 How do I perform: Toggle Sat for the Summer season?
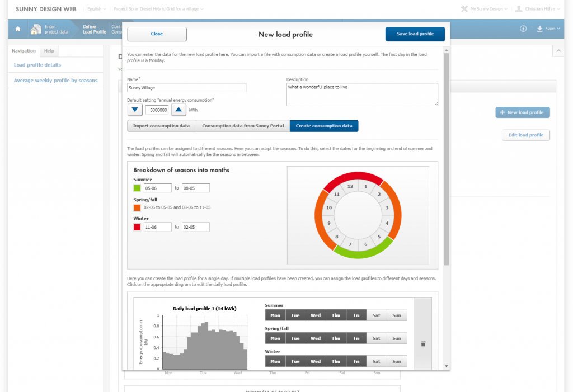[x=376, y=315]
